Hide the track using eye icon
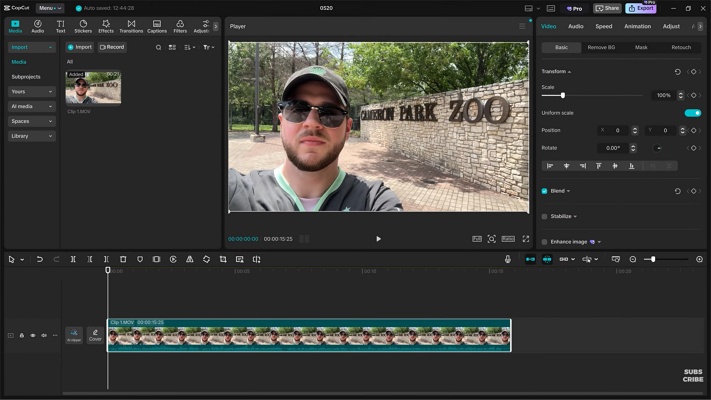The height and width of the screenshot is (400, 711). (33, 336)
